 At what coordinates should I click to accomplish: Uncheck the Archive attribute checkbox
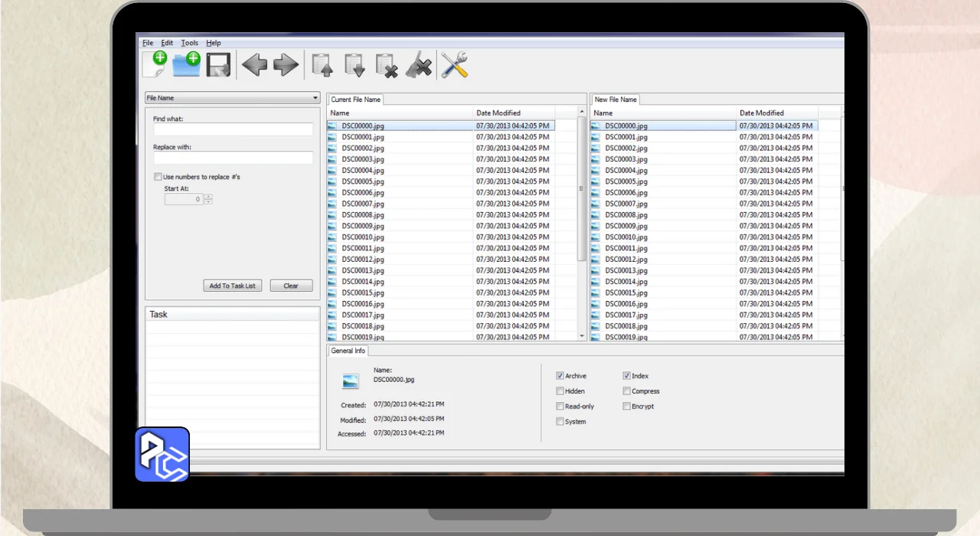pyautogui.click(x=560, y=376)
